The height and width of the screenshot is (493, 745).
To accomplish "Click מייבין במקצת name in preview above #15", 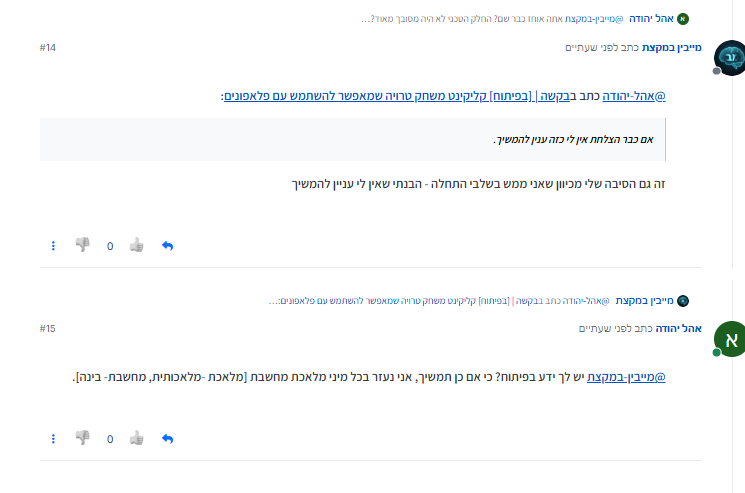I will [644, 301].
